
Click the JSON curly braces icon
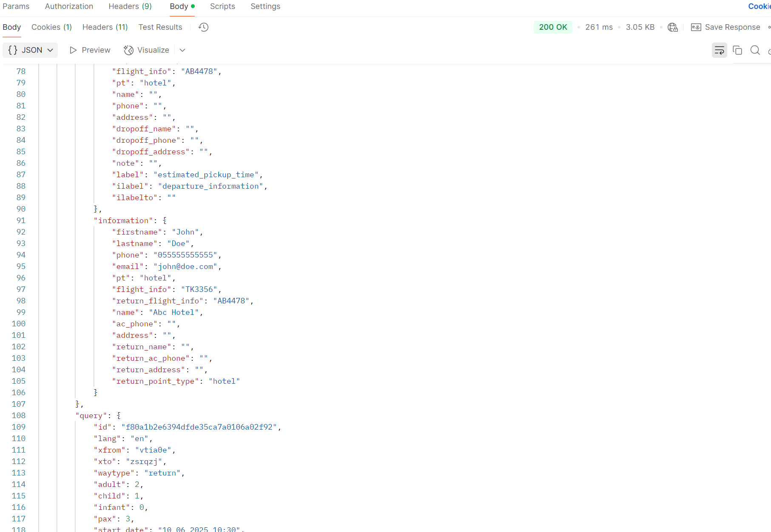(13, 50)
